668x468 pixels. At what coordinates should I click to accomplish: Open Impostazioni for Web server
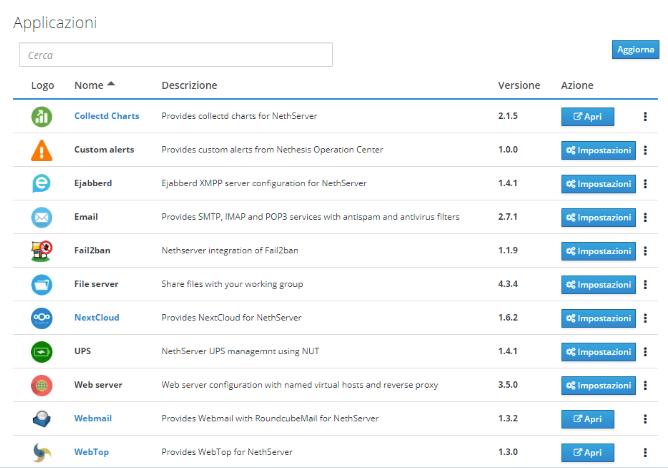pyautogui.click(x=598, y=385)
